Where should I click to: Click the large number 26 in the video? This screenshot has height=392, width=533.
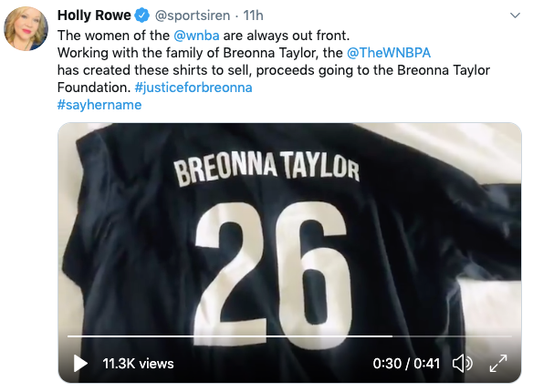pos(272,274)
